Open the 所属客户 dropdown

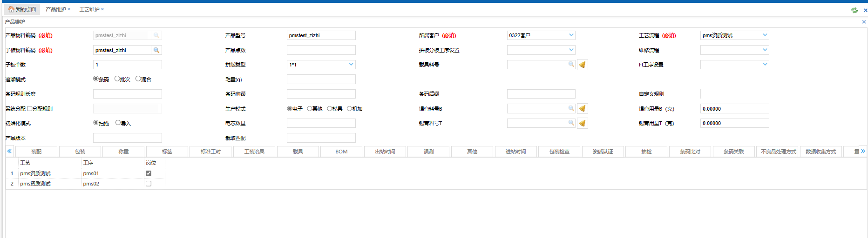pos(571,35)
